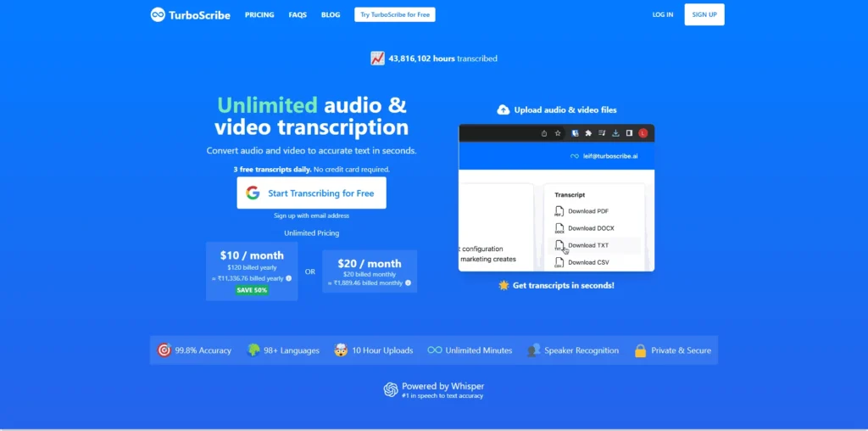Select the $20 / month monthly plan
The width and height of the screenshot is (868, 431).
370,271
